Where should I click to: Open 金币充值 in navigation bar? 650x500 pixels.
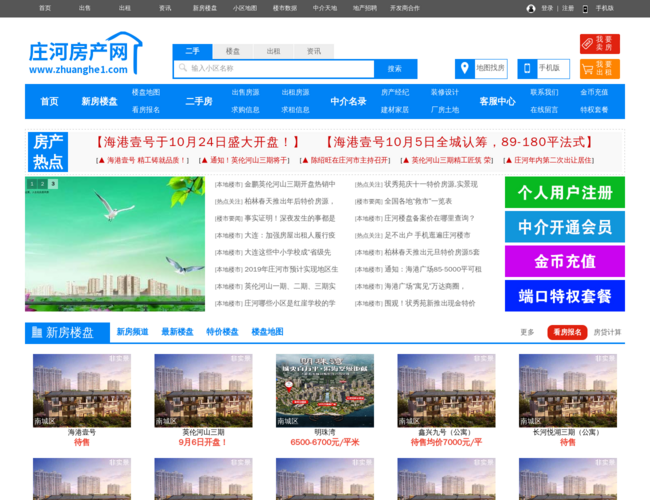pos(594,92)
